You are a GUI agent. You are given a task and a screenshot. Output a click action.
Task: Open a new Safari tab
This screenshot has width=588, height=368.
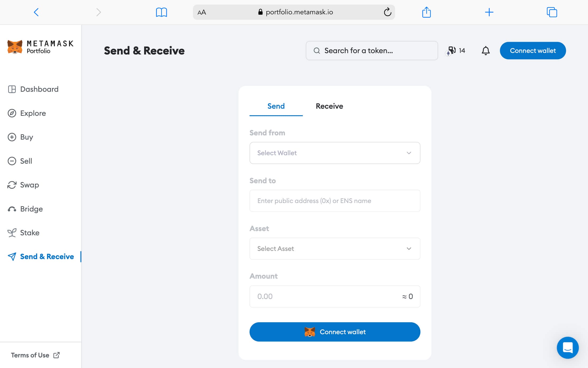[x=489, y=12]
